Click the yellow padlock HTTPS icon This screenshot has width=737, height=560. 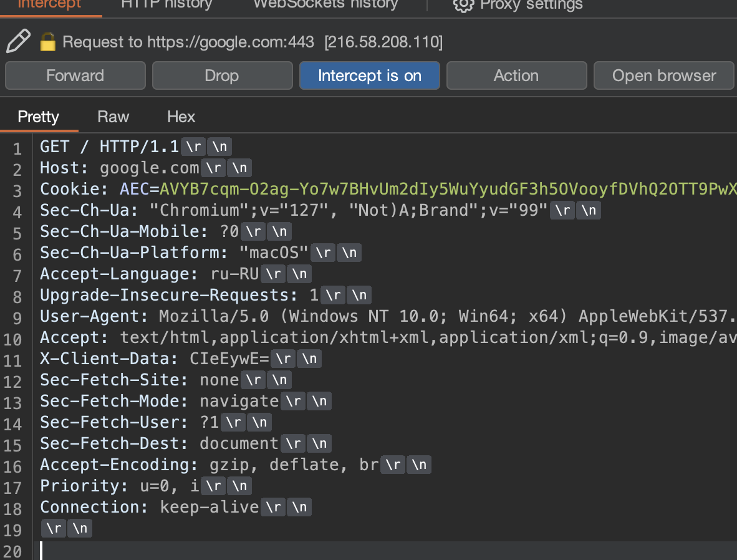(x=48, y=42)
